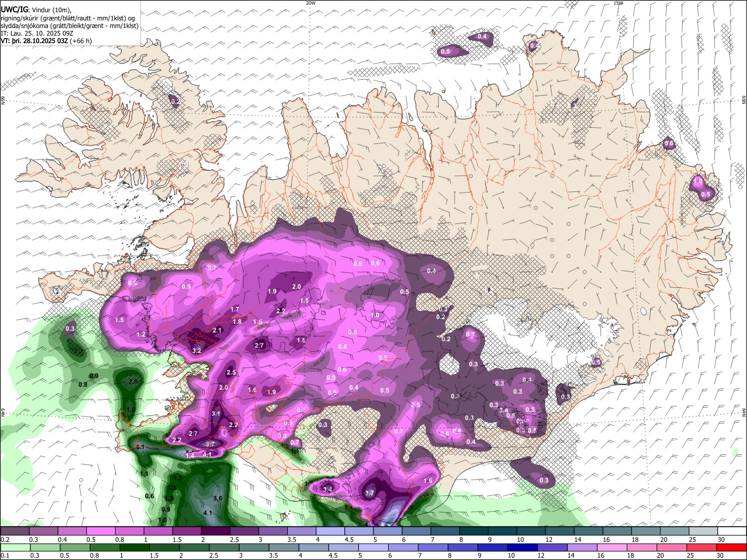747x560 pixels.
Task: Click the '3.6' rain value in the green area
Action: (x=218, y=498)
